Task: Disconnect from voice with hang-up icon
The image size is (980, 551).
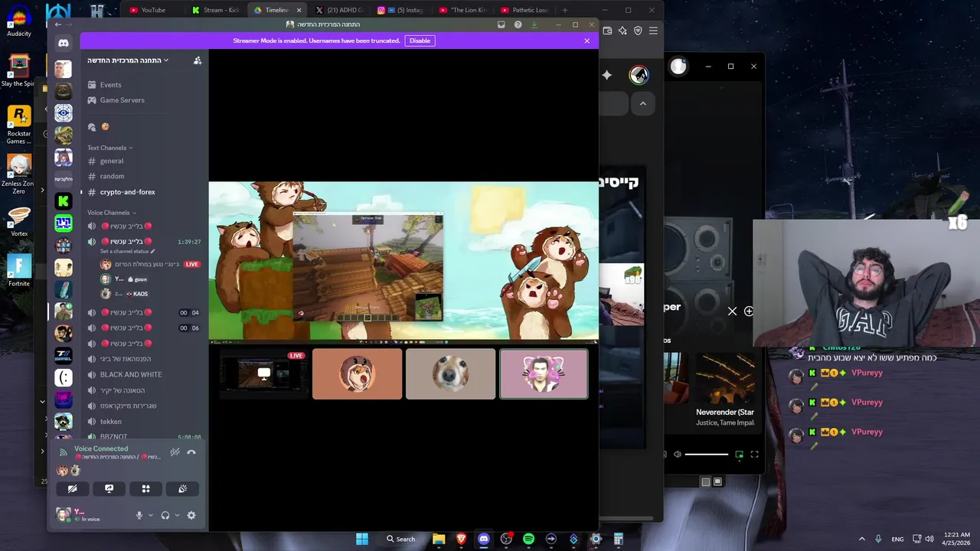Action: [191, 452]
